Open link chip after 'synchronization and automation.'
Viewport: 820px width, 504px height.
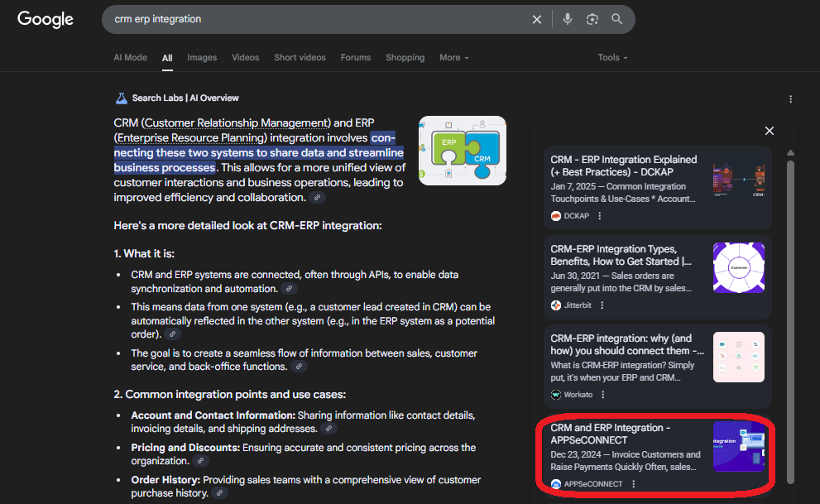click(290, 289)
